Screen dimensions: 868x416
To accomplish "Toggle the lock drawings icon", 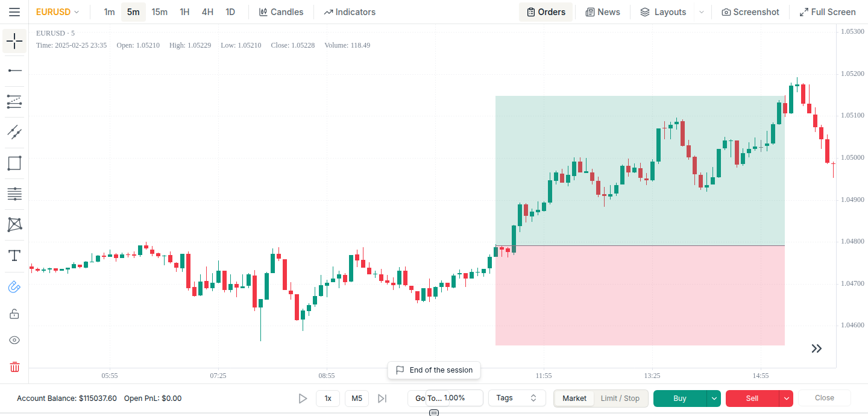I will [x=14, y=314].
